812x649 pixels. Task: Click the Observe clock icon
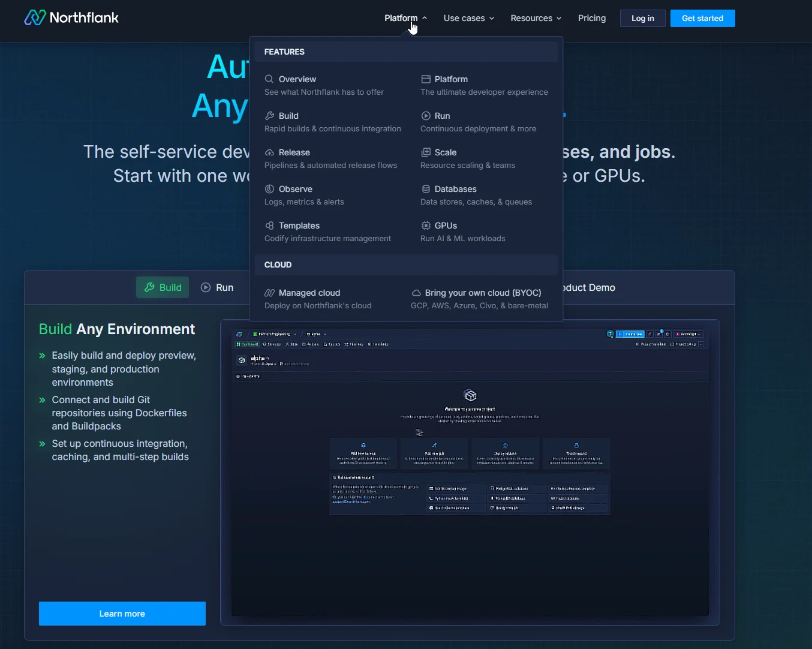click(x=269, y=189)
